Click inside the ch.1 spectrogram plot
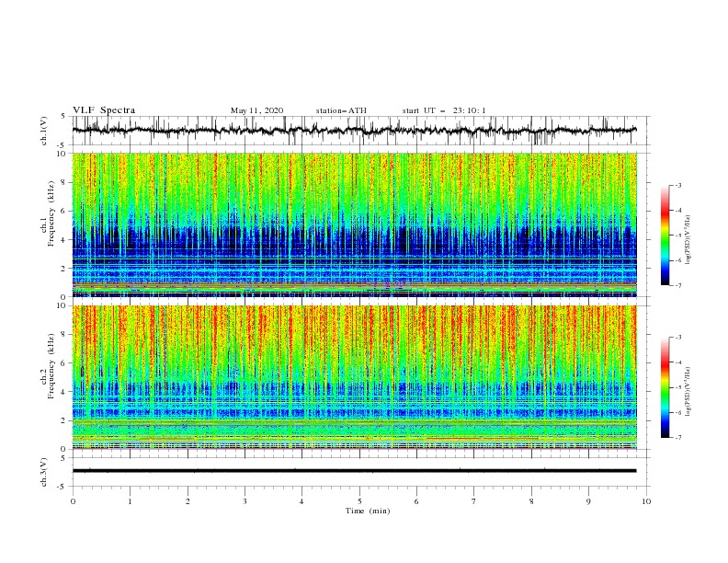 [355, 224]
